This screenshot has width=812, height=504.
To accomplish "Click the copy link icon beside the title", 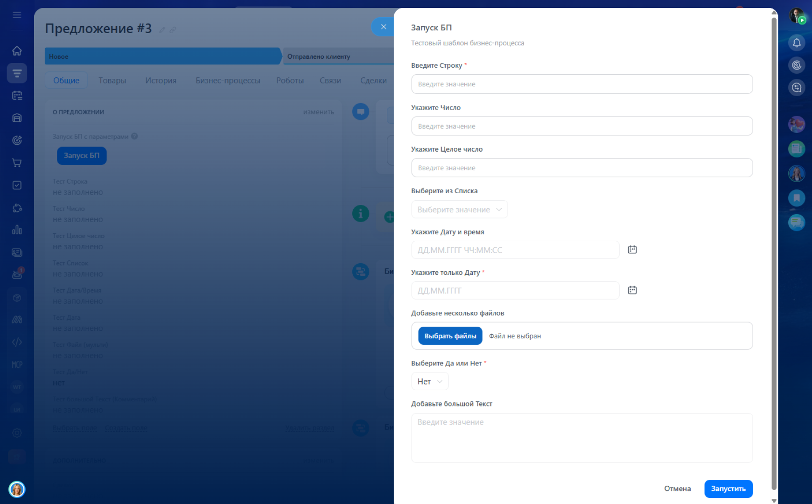I will point(173,30).
